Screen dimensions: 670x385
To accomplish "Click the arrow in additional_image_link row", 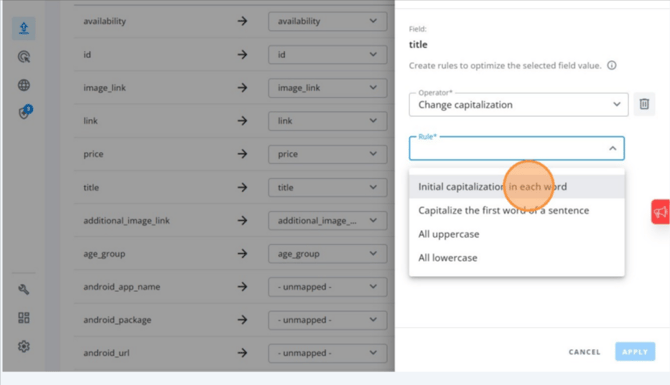I will click(242, 220).
